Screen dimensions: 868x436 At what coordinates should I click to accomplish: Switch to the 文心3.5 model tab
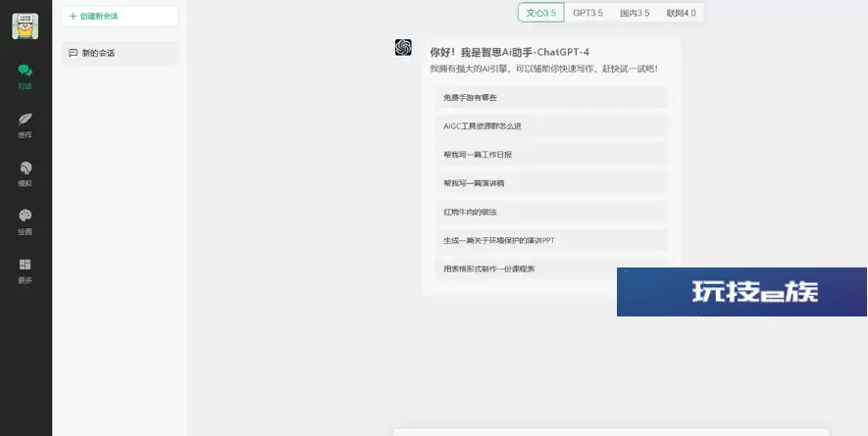click(540, 13)
